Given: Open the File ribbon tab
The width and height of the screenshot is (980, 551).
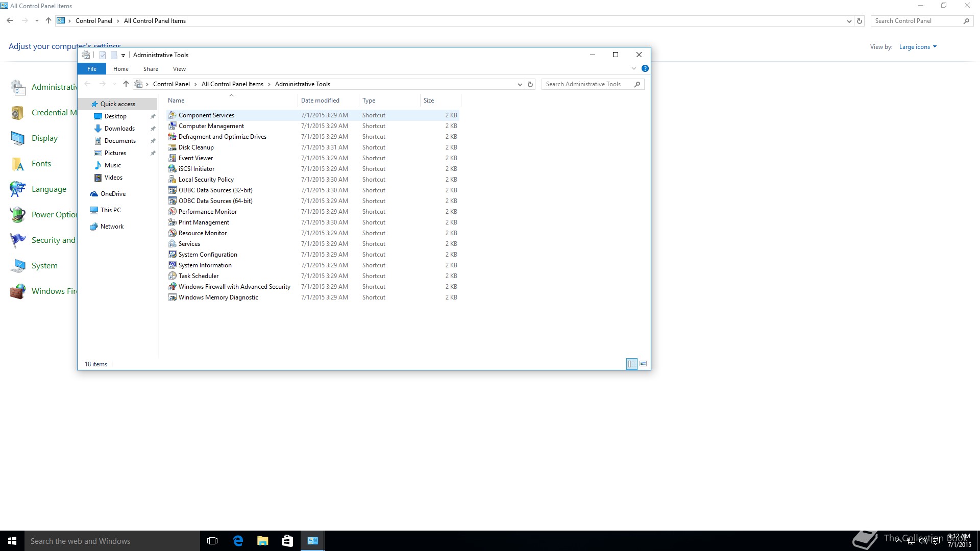Looking at the screenshot, I should tap(92, 69).
